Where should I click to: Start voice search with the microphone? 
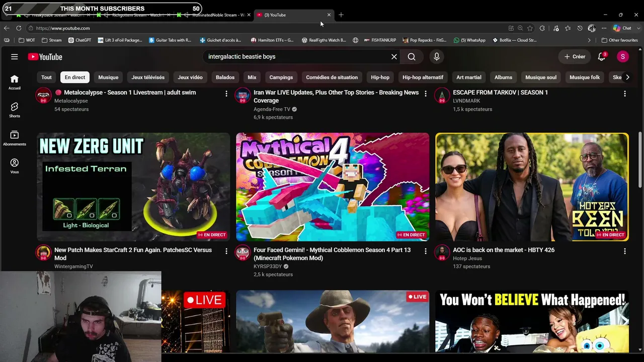(x=437, y=57)
